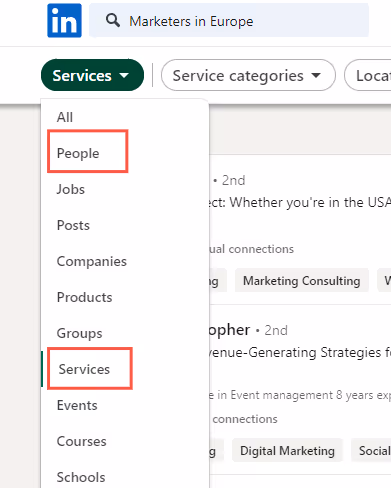The width and height of the screenshot is (391, 488).
Task: Click the LinkedIn logo icon
Action: (64, 20)
